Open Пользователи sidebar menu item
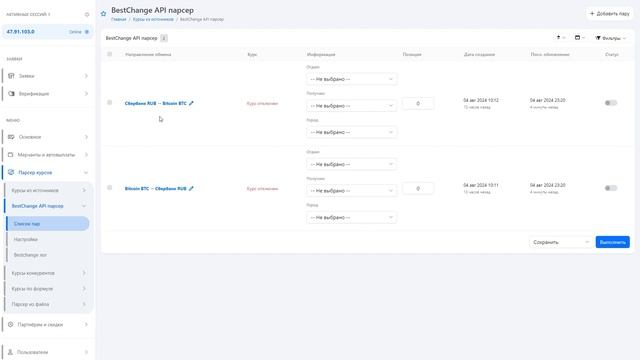Viewport: 640px width, 360px height. (47, 352)
